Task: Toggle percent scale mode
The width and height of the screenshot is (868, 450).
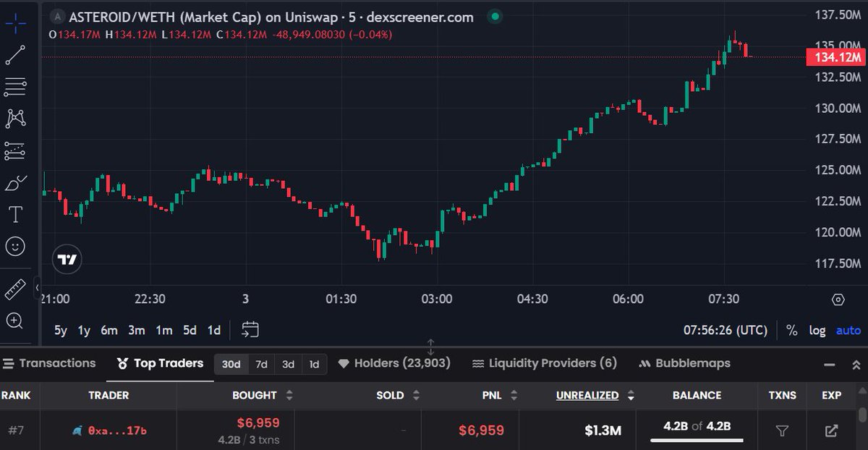Action: [x=792, y=330]
